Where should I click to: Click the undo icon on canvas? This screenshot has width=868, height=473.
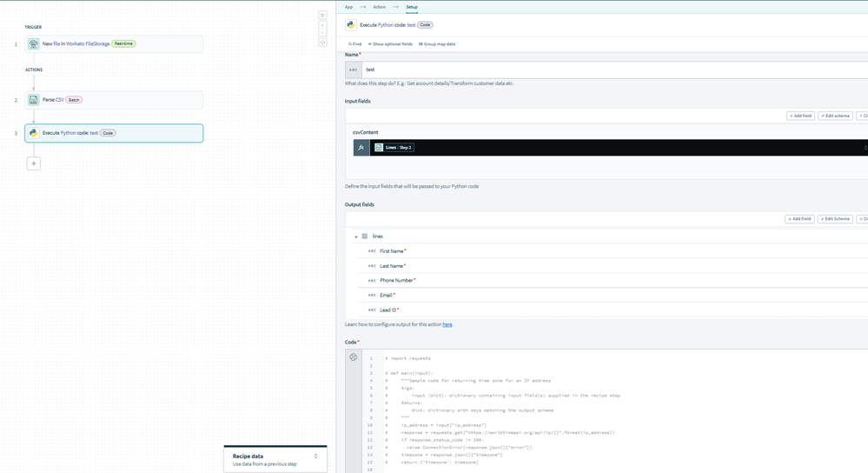pos(322,15)
